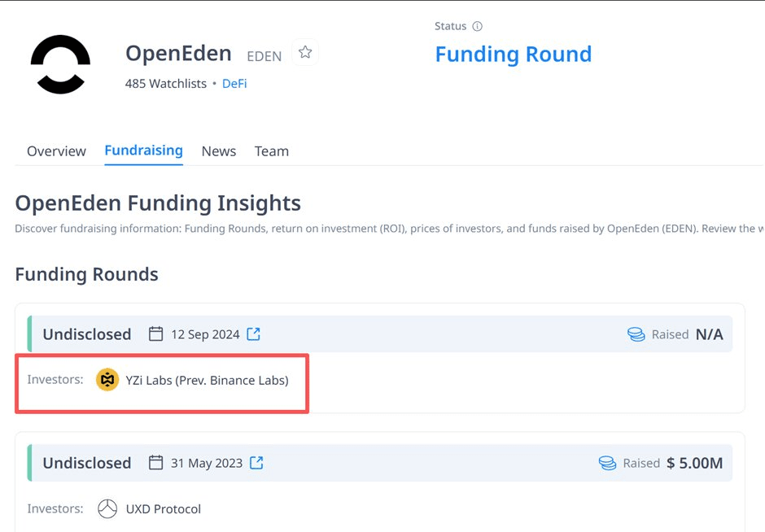Click the 485 Watchlists count

[166, 83]
